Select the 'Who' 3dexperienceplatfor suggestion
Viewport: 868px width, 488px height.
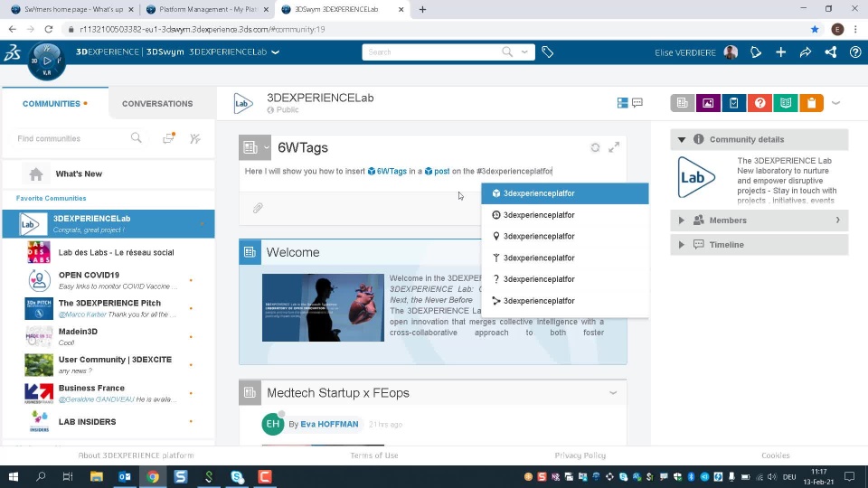click(x=564, y=258)
